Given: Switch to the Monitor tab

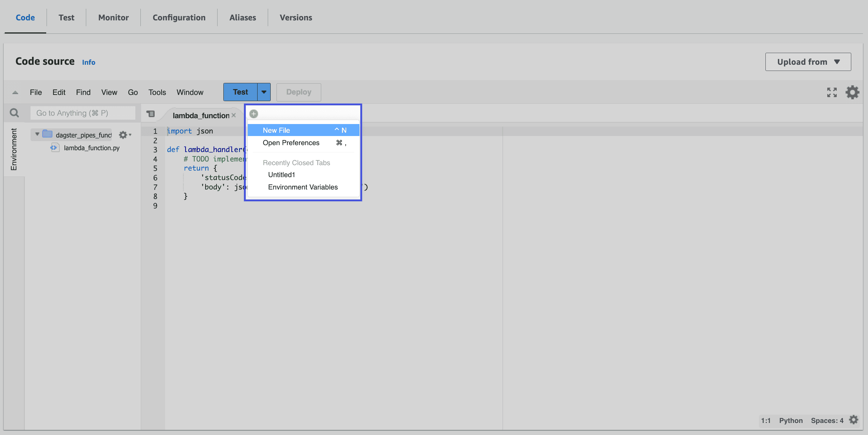Looking at the screenshot, I should point(113,17).
